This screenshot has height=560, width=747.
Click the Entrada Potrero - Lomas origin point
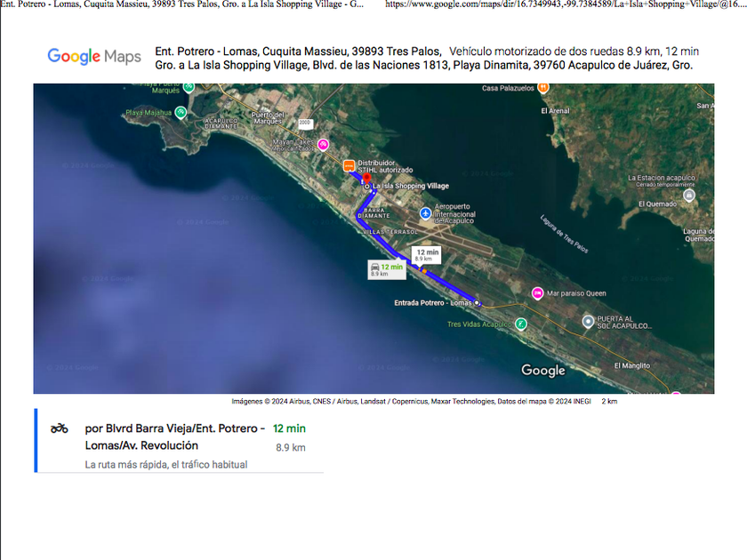tap(477, 303)
